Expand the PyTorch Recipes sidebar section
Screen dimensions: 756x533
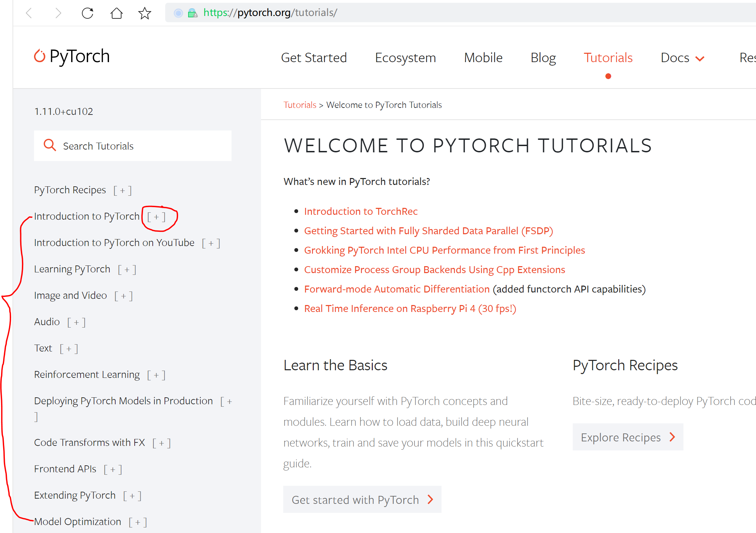(x=122, y=191)
